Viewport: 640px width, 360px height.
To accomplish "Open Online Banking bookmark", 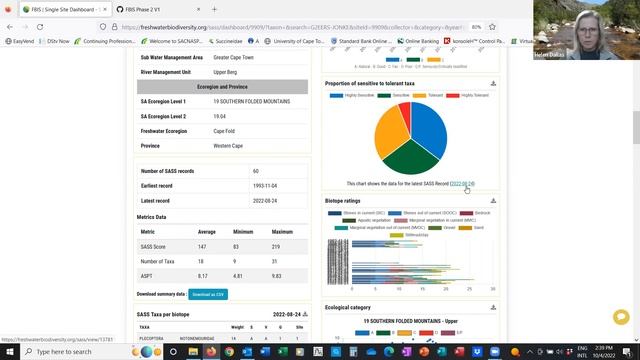I will pos(418,41).
